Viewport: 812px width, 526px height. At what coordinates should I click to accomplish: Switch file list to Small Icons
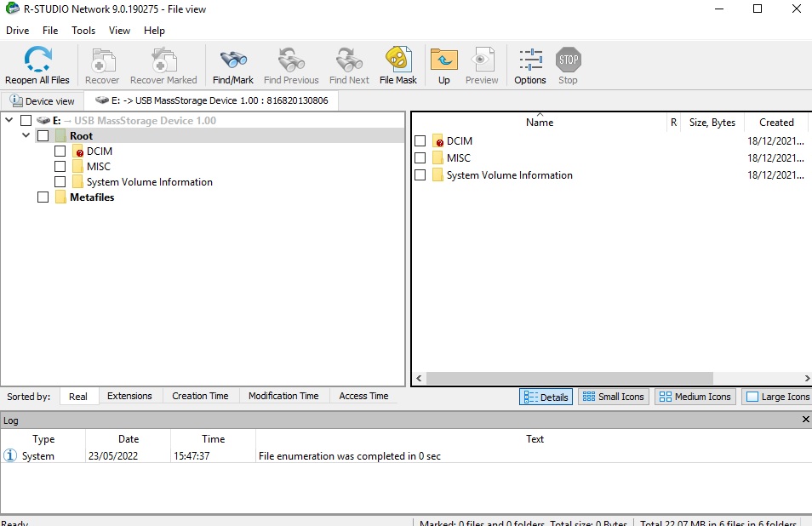[613, 397]
